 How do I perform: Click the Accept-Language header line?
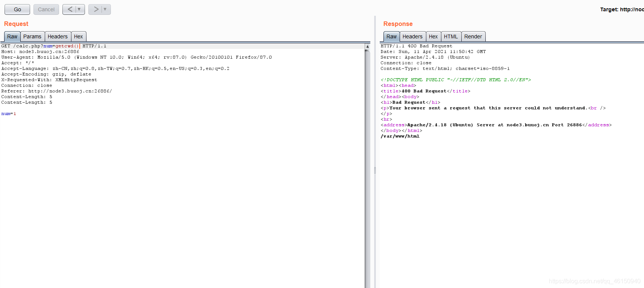coord(115,68)
